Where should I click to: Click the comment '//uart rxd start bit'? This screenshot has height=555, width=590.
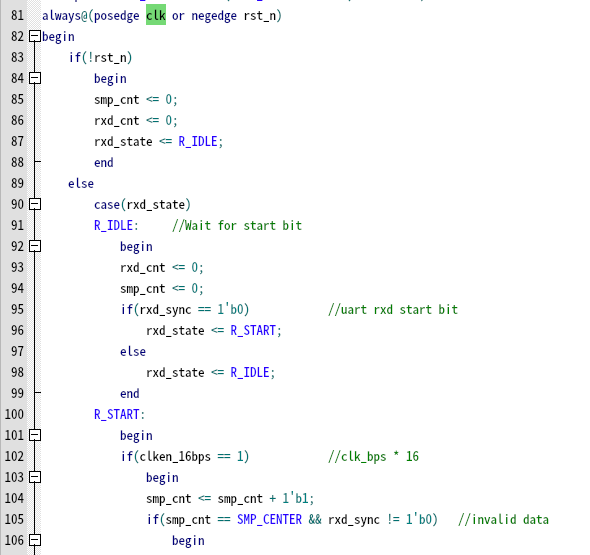[x=393, y=310]
